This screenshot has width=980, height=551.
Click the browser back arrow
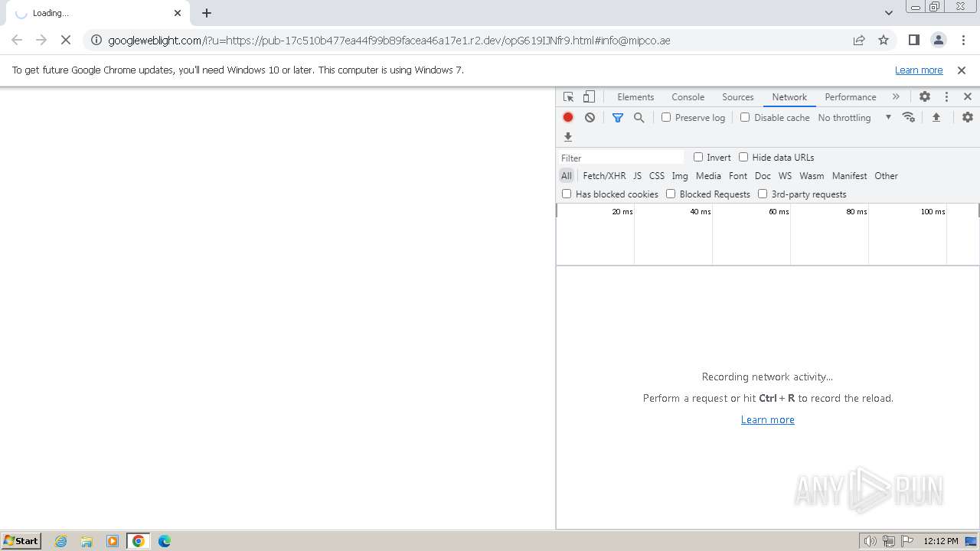(x=17, y=41)
